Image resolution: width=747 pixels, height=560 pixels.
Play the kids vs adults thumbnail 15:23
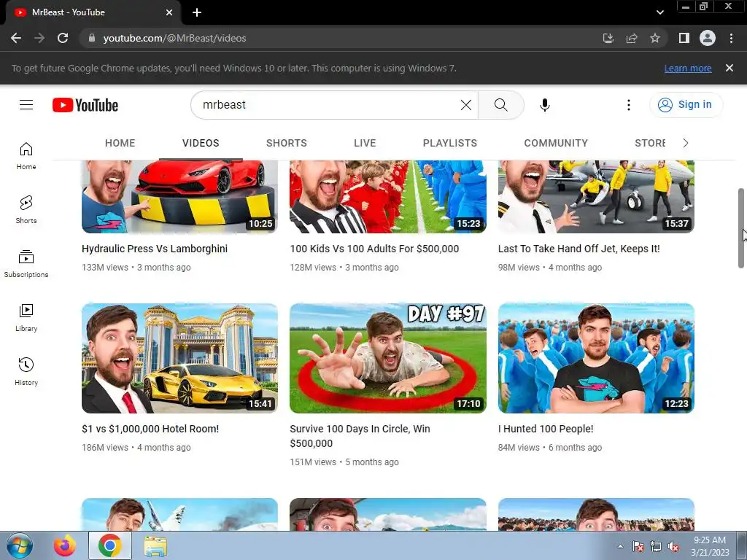click(388, 197)
